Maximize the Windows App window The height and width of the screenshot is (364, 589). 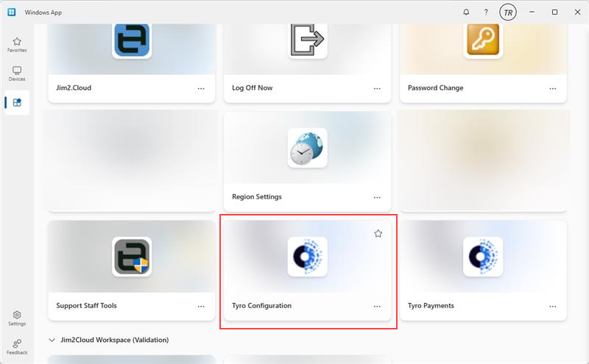click(x=554, y=12)
